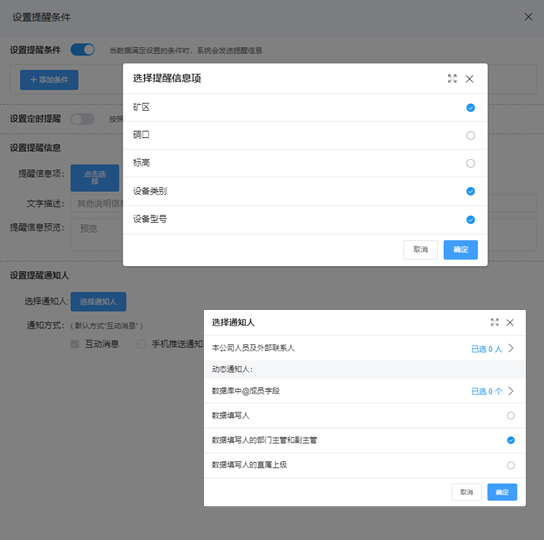Close the 选择通知人 dialog
Screen dimensions: 544x540
[x=510, y=322]
